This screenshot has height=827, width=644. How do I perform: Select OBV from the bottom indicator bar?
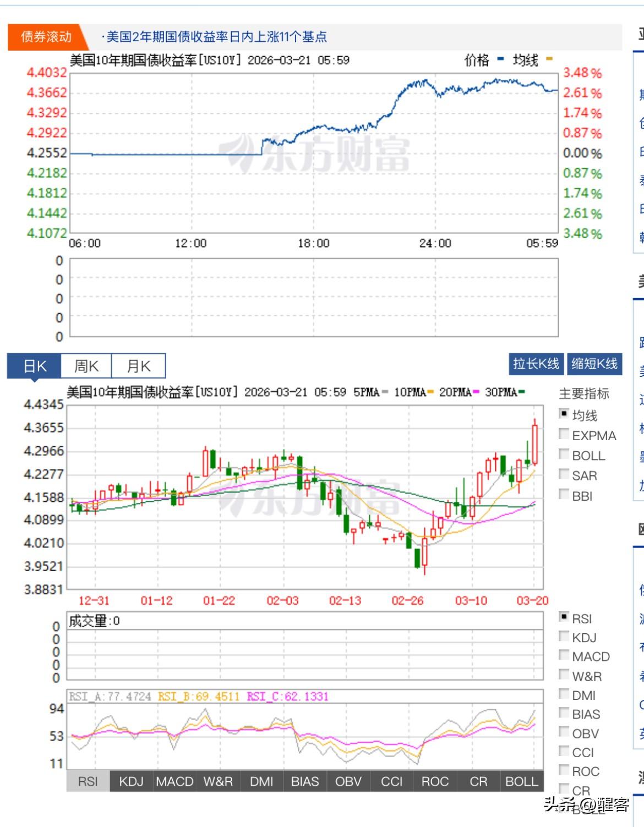pyautogui.click(x=348, y=781)
